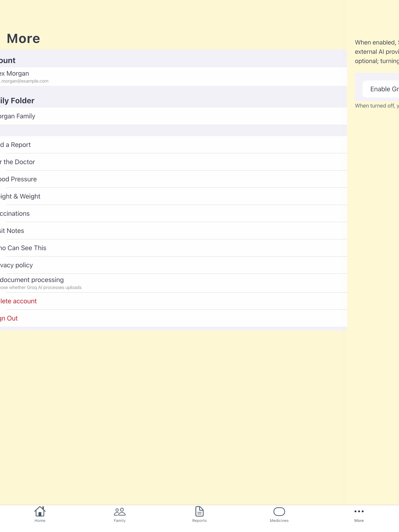Open the Morgan Family folder row
The height and width of the screenshot is (532, 399).
coord(174,116)
